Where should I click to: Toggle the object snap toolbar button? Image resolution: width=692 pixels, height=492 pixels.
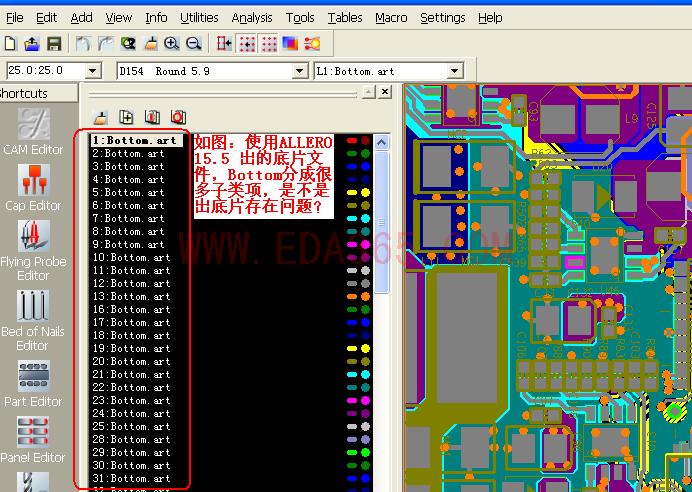[x=224, y=44]
